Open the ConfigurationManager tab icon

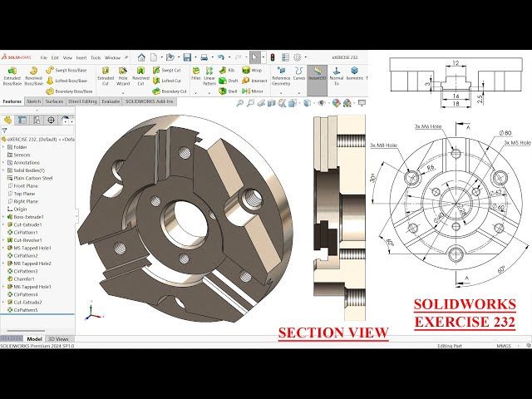37,120
